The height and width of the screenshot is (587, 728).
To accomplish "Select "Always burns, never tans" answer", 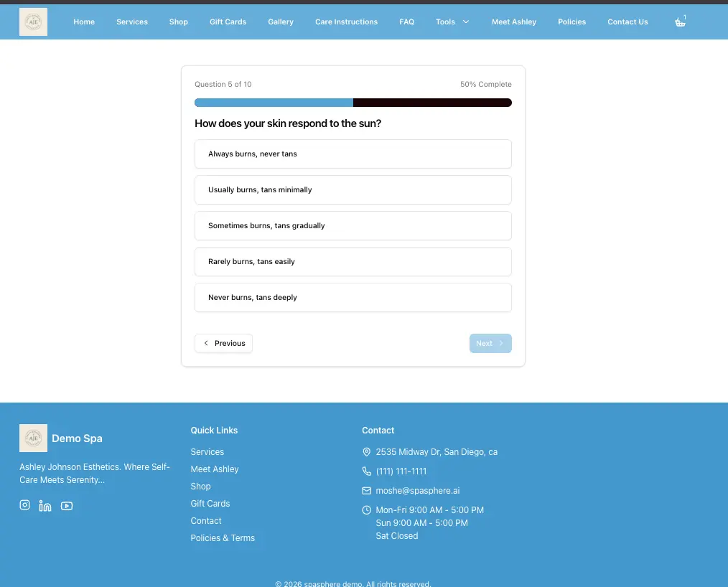I will pyautogui.click(x=353, y=154).
